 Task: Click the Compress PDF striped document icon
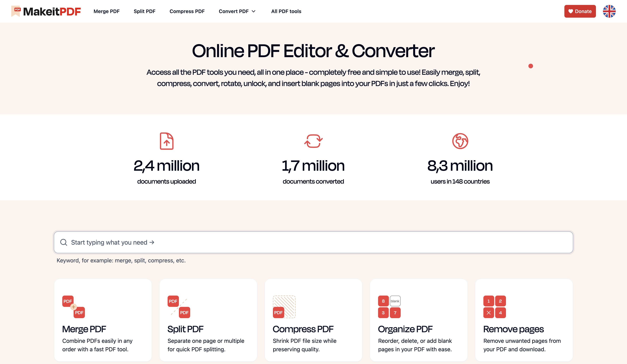click(284, 307)
